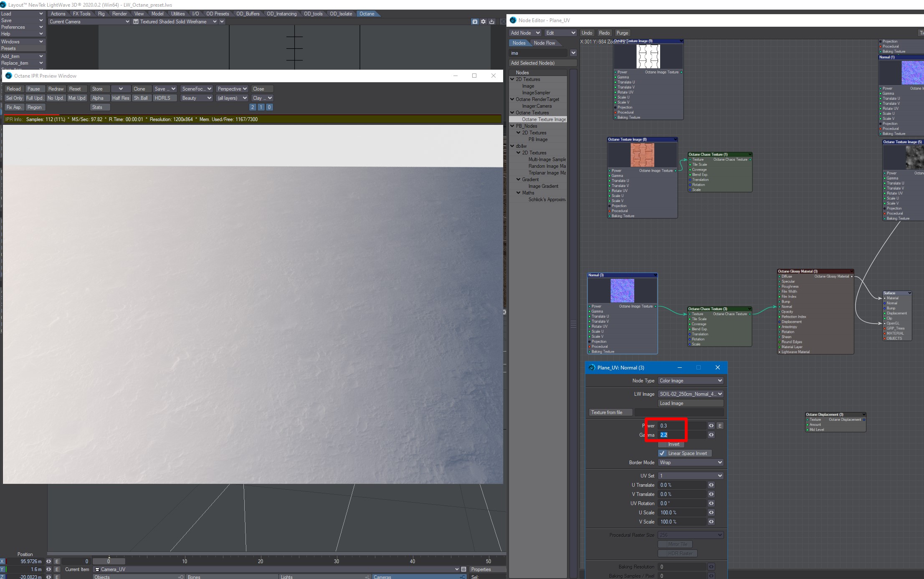Toggle Sel Only in IPR window
Image resolution: width=924 pixels, height=579 pixels.
click(x=14, y=98)
